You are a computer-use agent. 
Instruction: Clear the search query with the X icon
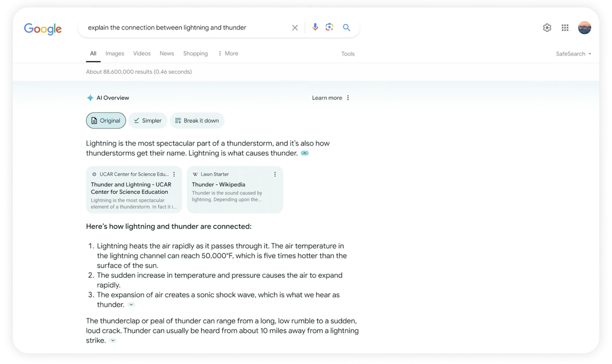[295, 28]
